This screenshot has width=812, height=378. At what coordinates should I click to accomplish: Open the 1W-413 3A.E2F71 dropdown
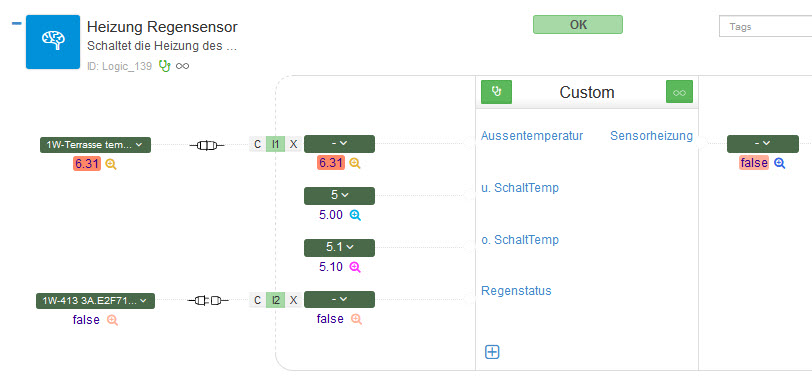(95, 301)
